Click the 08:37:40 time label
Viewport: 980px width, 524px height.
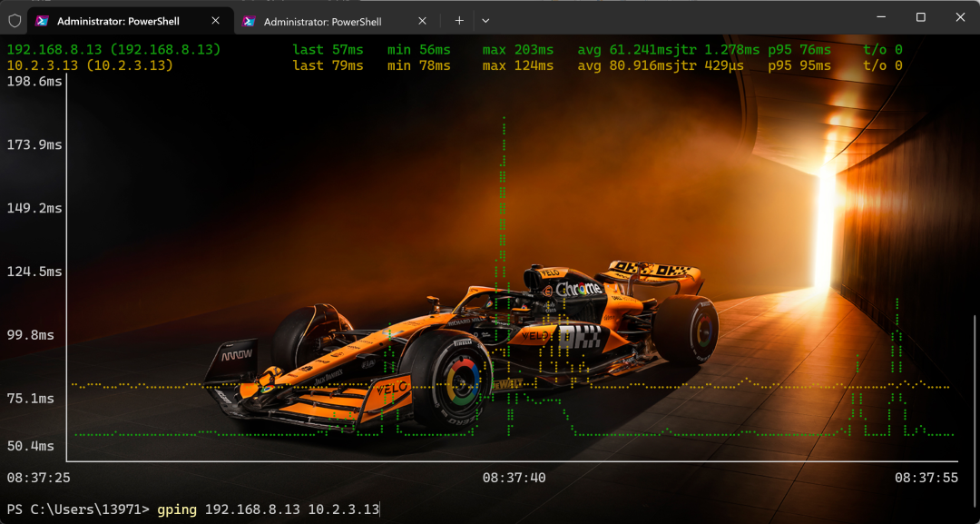514,478
